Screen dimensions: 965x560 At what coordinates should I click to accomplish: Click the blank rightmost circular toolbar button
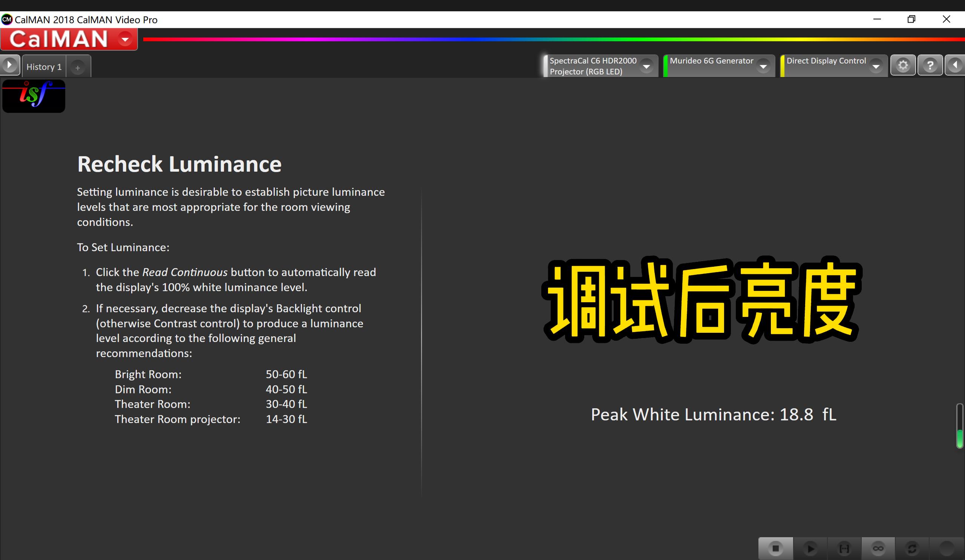click(946, 549)
